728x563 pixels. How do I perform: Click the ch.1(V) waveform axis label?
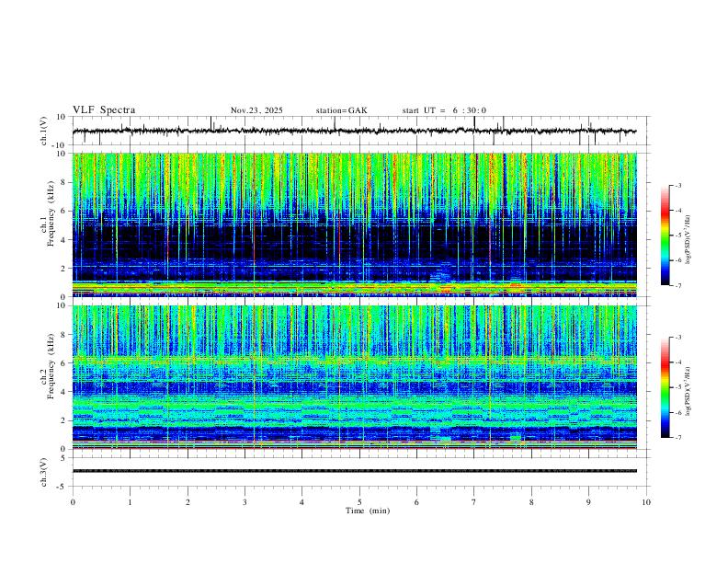pyautogui.click(x=44, y=131)
